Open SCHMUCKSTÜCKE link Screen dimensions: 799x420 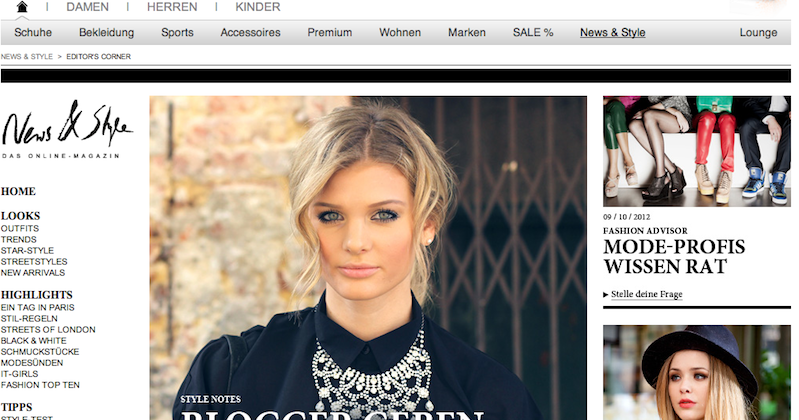pos(40,352)
